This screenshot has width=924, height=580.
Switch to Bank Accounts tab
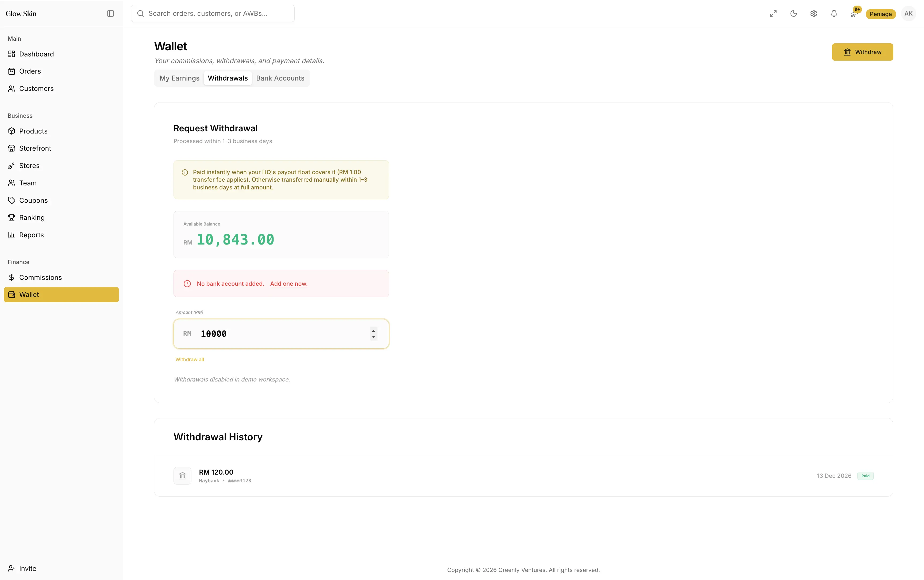pos(280,78)
